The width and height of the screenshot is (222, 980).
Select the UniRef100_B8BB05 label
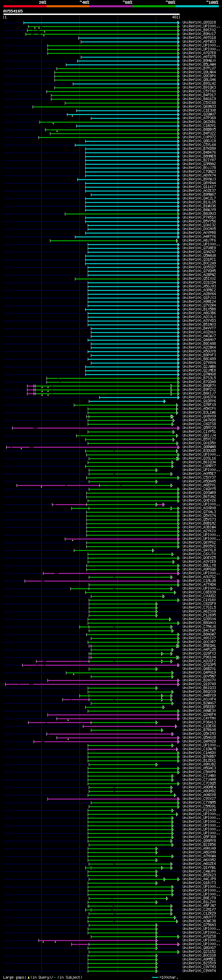click(199, 129)
